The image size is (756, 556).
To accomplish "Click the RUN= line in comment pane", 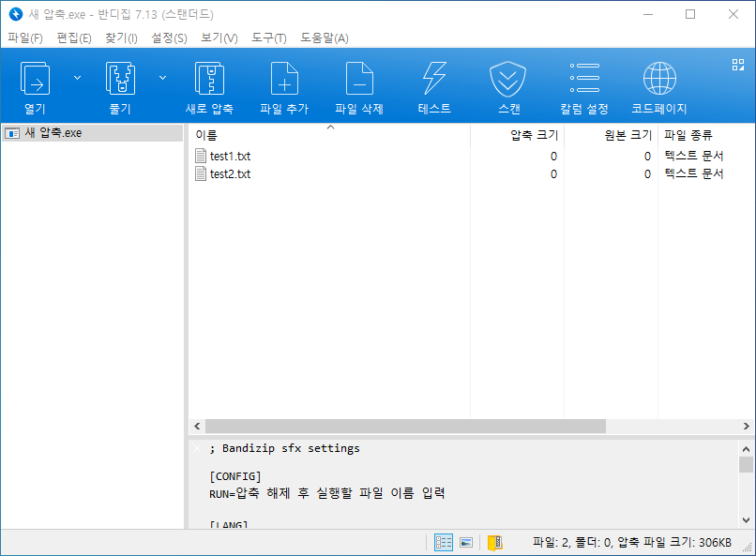I will 327,493.
